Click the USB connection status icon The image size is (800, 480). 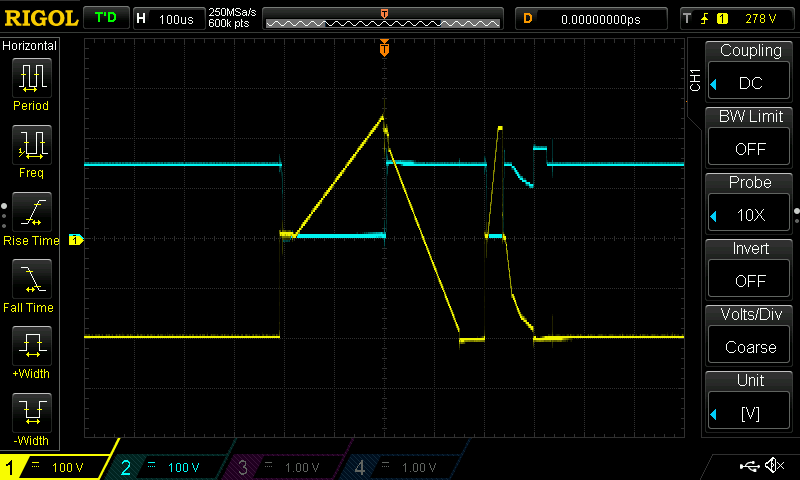click(x=749, y=465)
